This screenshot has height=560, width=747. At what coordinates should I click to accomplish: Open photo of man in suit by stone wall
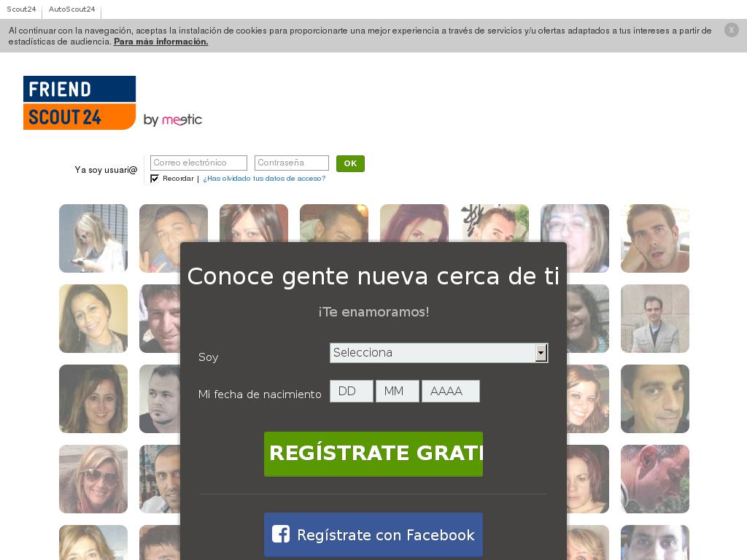point(655,319)
